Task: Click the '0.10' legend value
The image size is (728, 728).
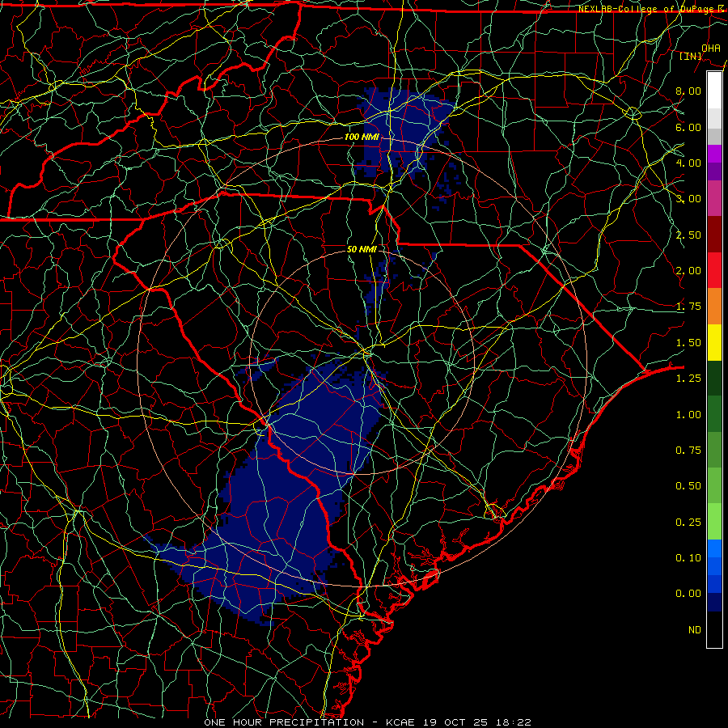Action: pos(688,558)
